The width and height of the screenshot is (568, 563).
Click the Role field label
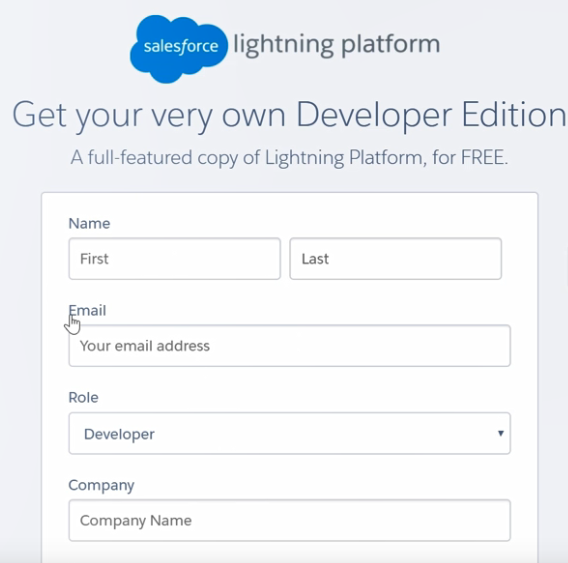pyautogui.click(x=83, y=397)
